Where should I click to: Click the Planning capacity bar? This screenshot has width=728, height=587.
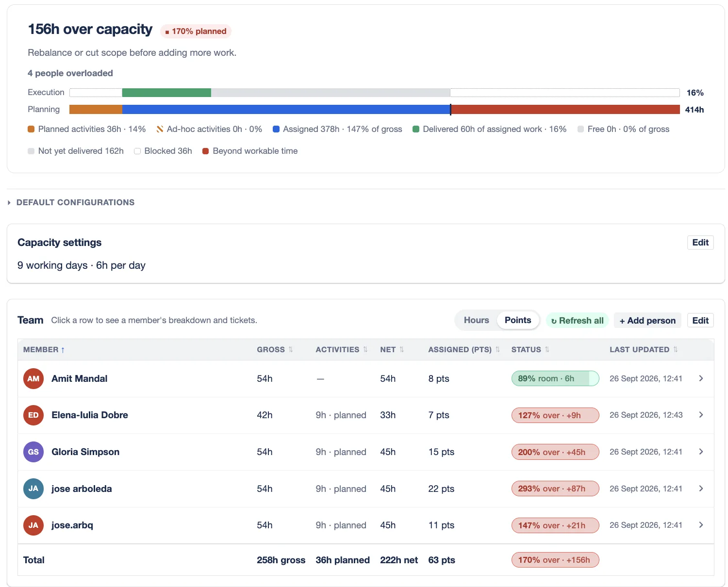[375, 110]
